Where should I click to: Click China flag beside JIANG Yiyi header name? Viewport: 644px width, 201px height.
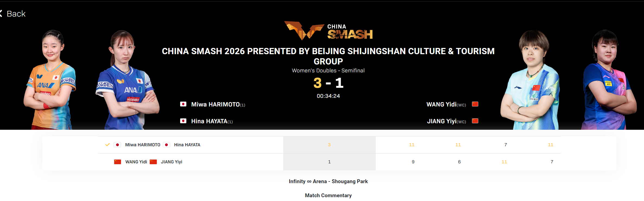tap(475, 121)
